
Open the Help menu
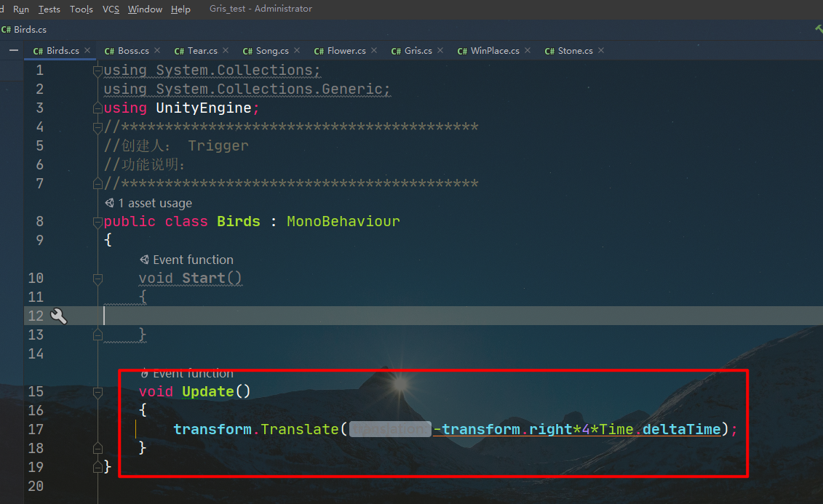coord(180,9)
